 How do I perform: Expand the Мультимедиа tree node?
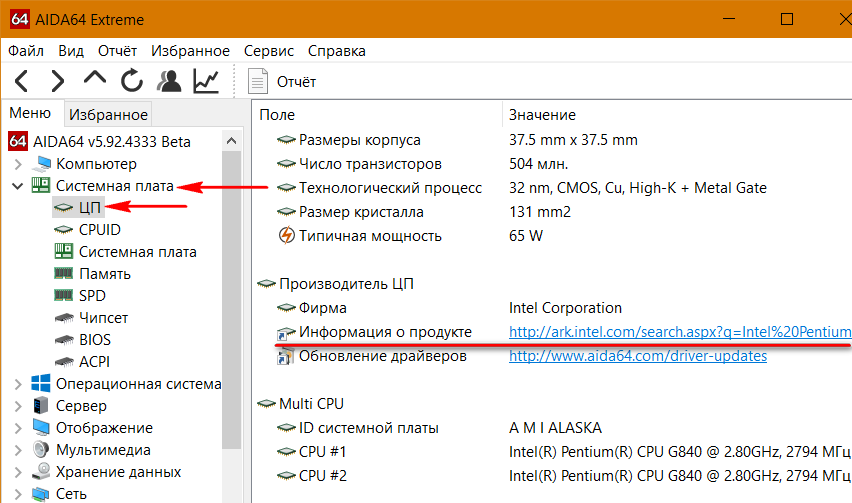[18, 450]
